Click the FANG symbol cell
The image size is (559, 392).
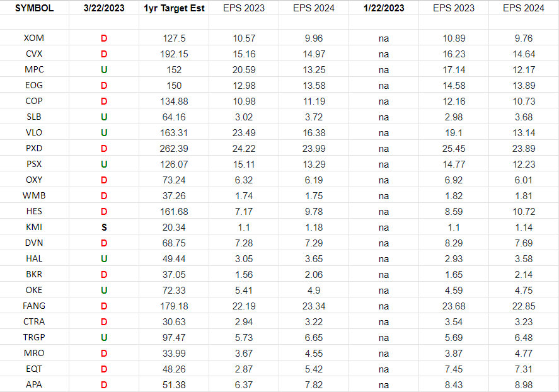pyautogui.click(x=34, y=306)
